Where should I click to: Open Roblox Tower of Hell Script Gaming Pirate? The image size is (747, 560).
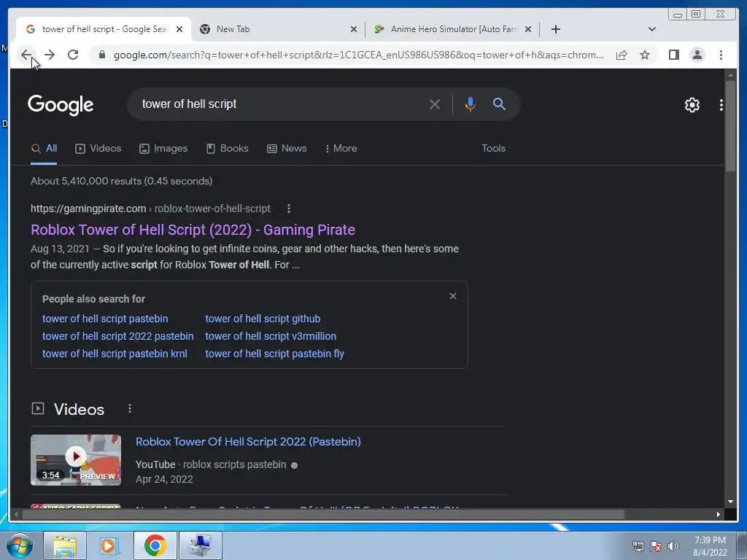(193, 230)
